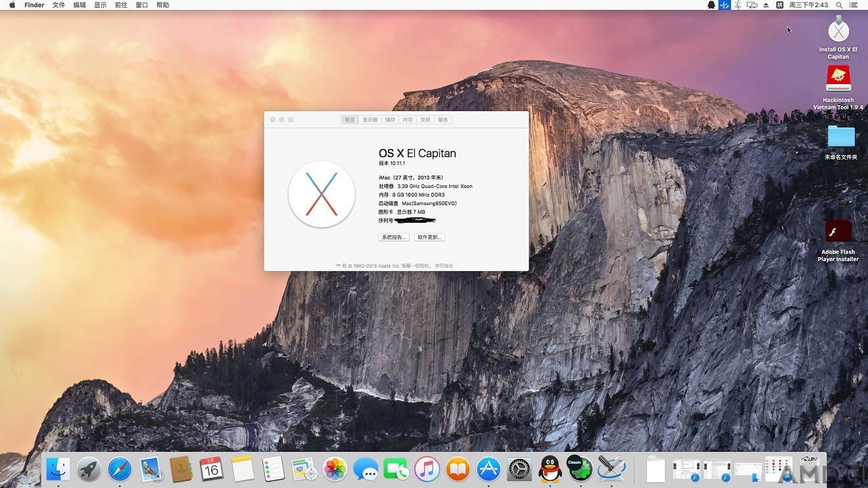868x488 pixels.
Task: Open Messages speech bubble icon
Action: 366,470
